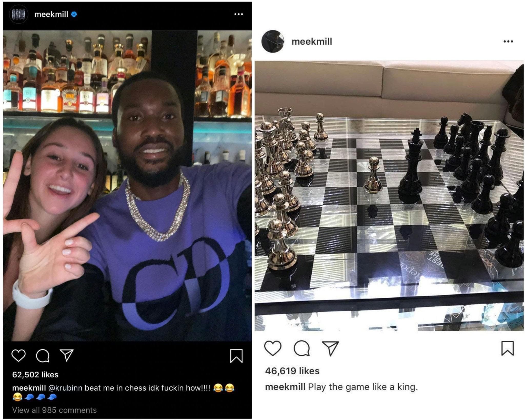Like the left post with heart icon
The image size is (525, 420).
tap(19, 355)
